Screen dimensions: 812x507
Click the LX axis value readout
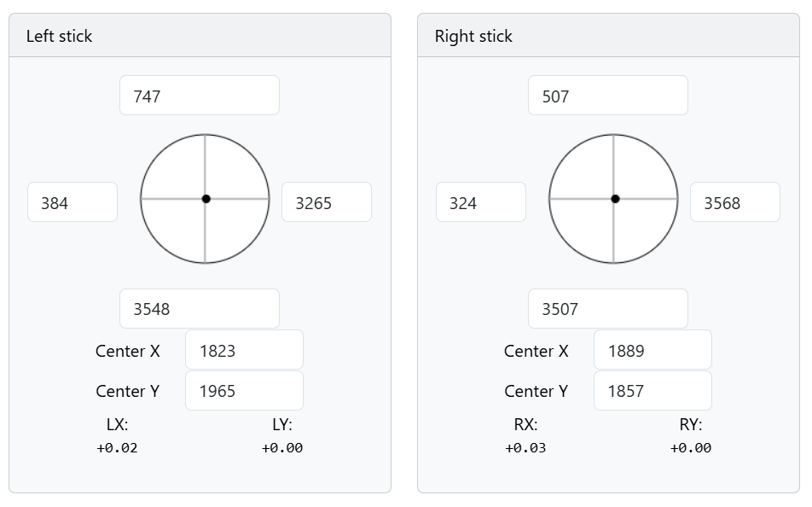[118, 447]
